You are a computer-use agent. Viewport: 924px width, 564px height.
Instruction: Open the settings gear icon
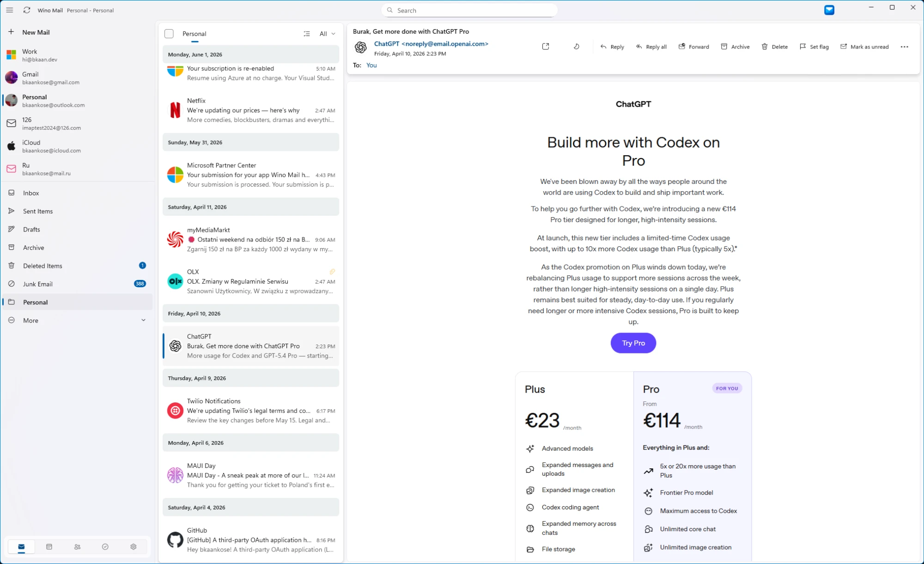(x=134, y=546)
